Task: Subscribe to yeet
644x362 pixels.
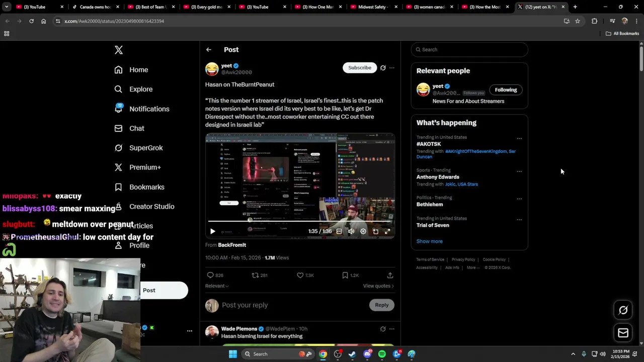Action: click(360, 67)
